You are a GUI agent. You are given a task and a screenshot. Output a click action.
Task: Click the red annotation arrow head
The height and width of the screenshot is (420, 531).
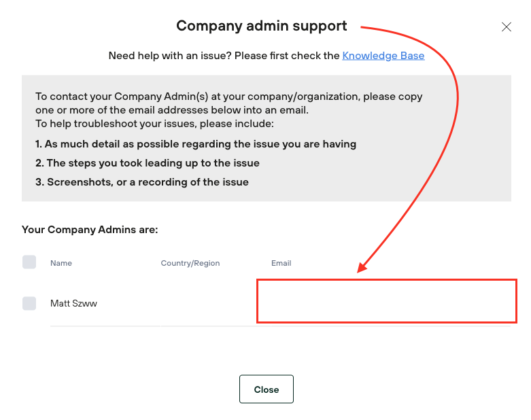click(363, 267)
